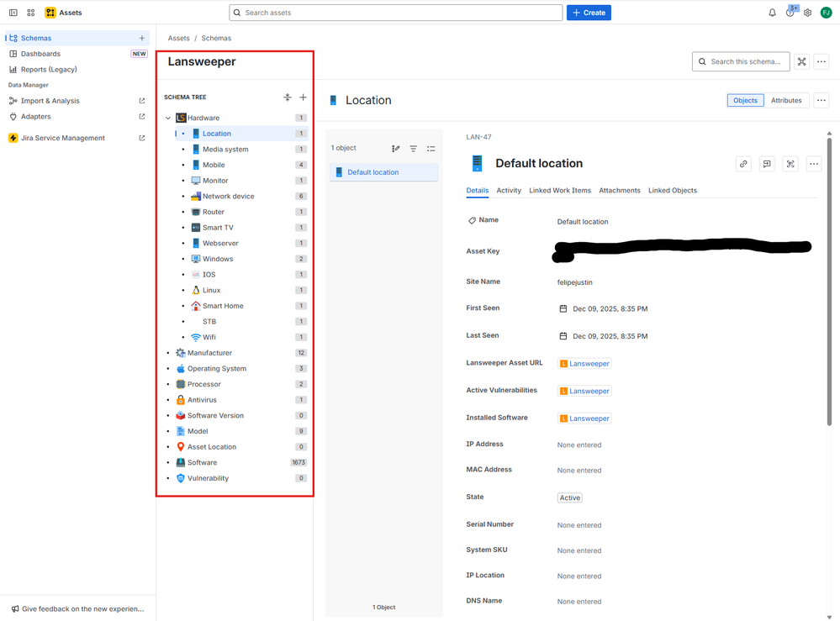
Task: Open Location object type more options
Action: 822,100
